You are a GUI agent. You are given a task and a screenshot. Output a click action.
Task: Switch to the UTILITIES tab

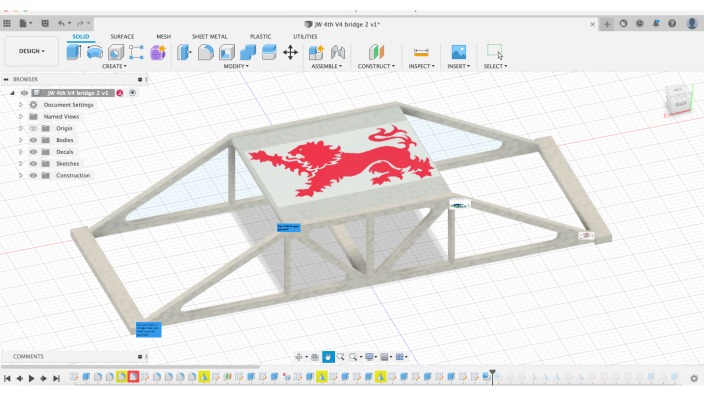point(305,36)
